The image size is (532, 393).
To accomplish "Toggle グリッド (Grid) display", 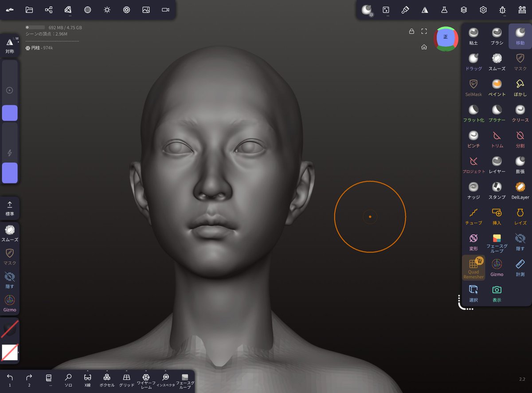I will tap(126, 380).
